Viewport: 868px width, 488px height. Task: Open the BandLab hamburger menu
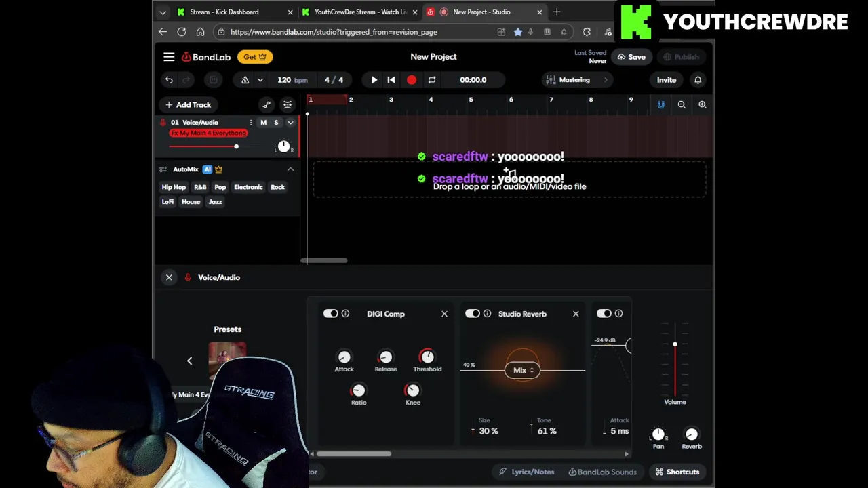tap(169, 57)
